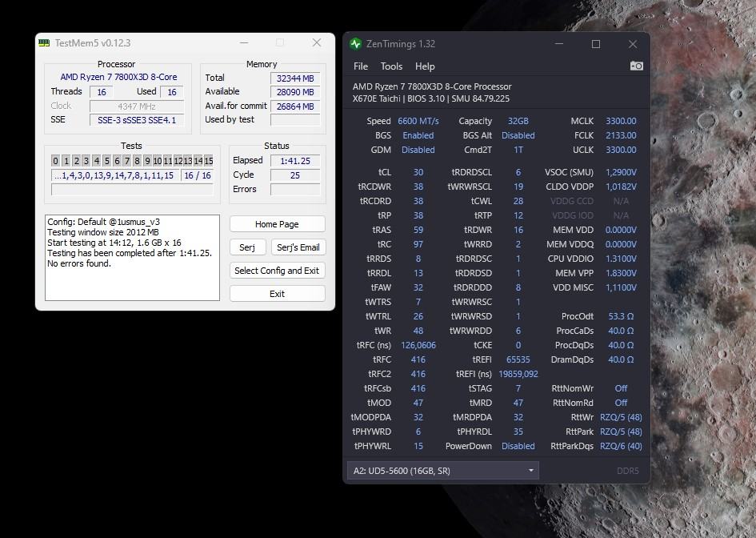This screenshot has height=538, width=756.
Task: Click the GDM Disabled value
Action: pos(418,150)
